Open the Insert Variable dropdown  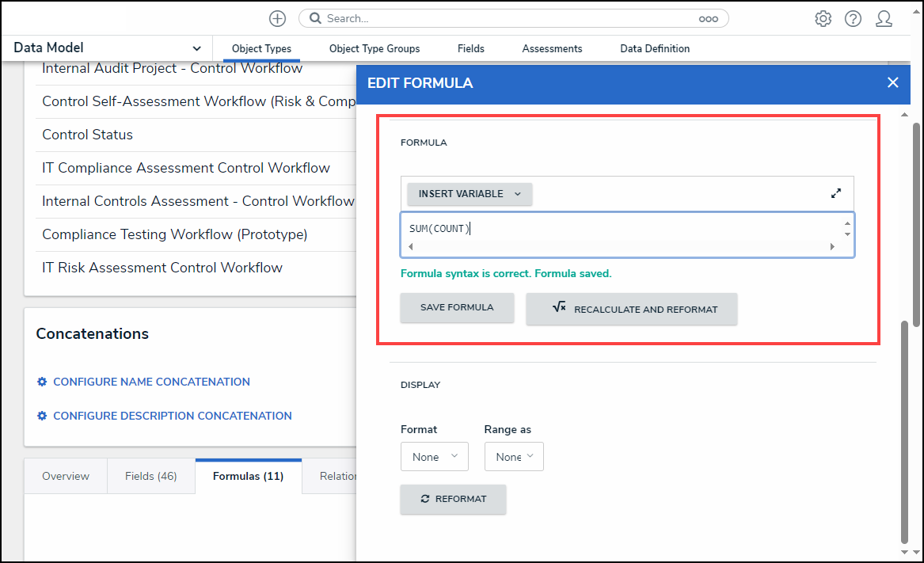point(470,194)
